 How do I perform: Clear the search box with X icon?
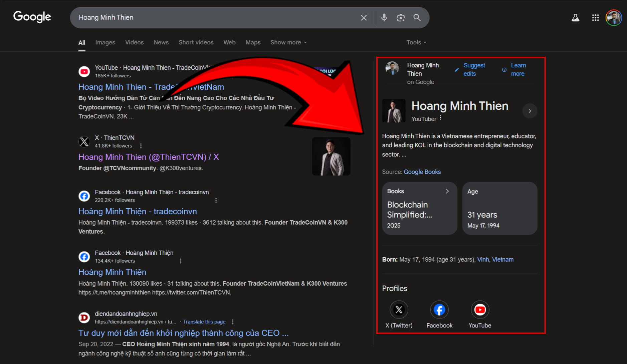[x=364, y=18]
